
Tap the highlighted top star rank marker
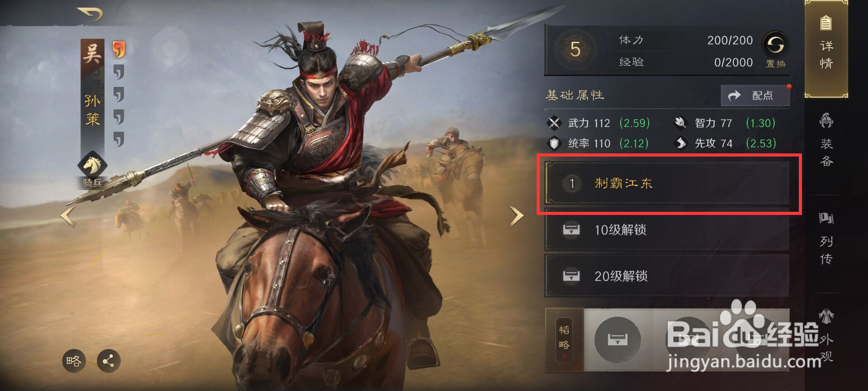[x=118, y=49]
